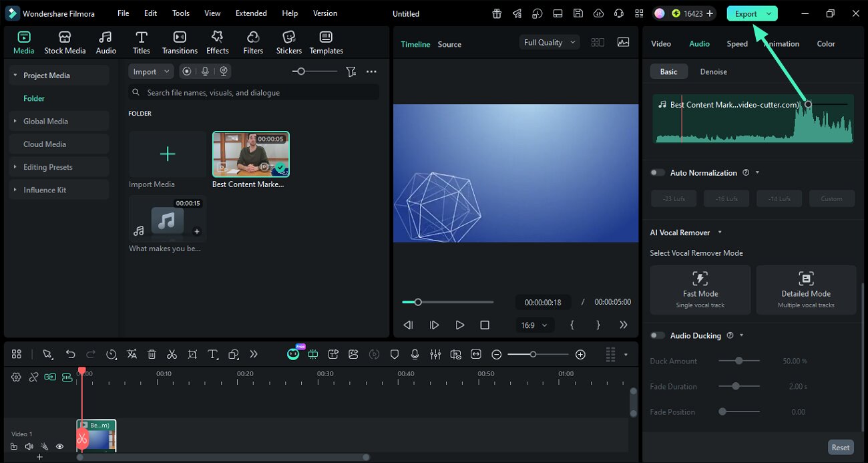Mute the Video 1 track speaker icon

click(x=29, y=446)
